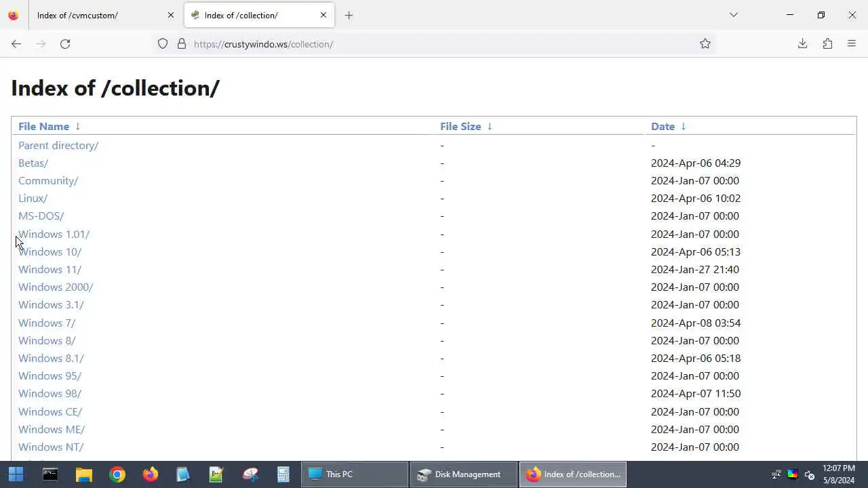Browse the Windows CE/ folder

[50, 411]
